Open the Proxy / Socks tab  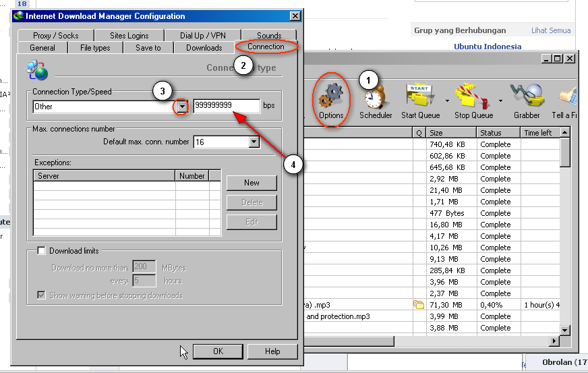[x=56, y=36]
